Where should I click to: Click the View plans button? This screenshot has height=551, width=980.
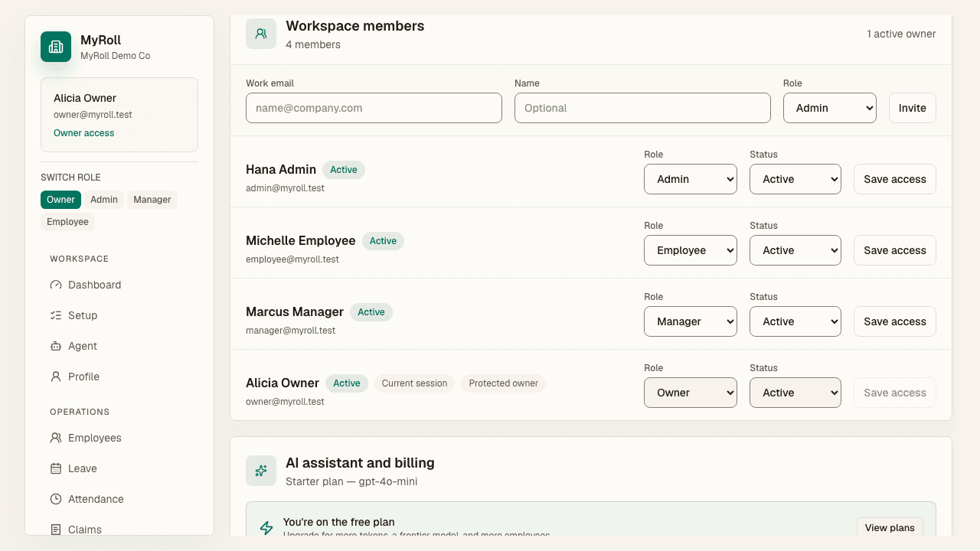pyautogui.click(x=890, y=527)
